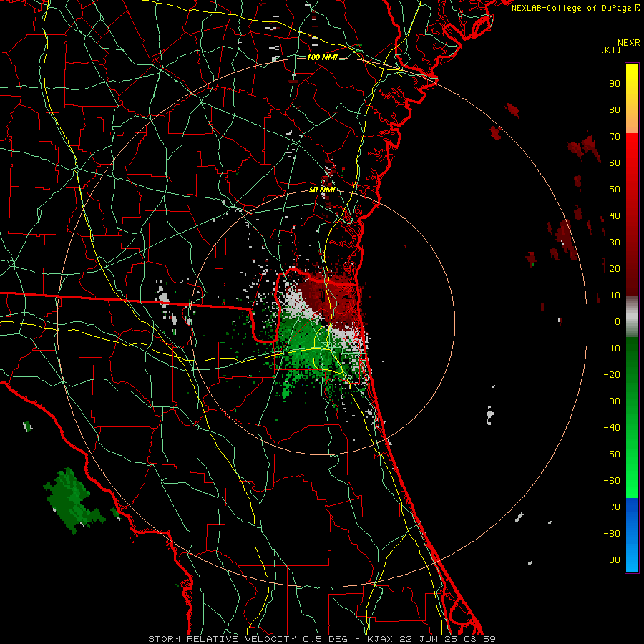Click the positive 10 knot scale label
This screenshot has height=644, width=644.
point(615,296)
